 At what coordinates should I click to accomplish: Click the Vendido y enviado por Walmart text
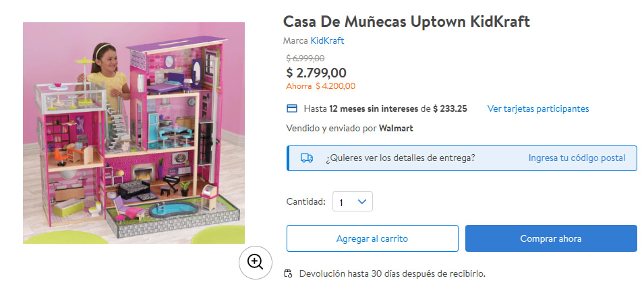tap(349, 129)
